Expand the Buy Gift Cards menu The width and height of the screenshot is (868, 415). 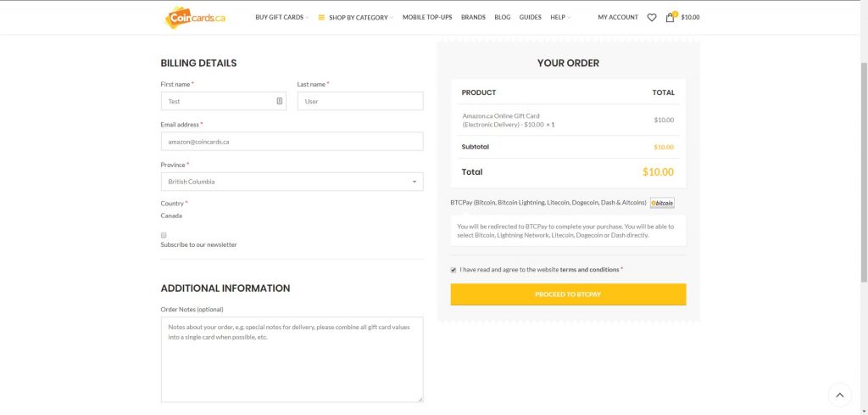281,17
